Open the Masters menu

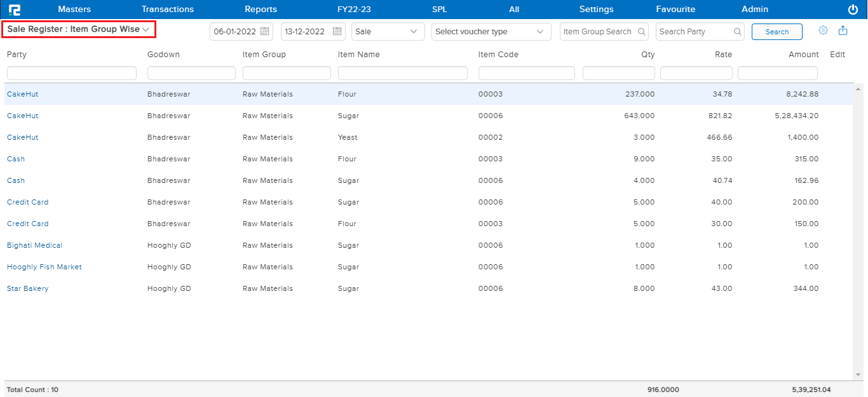pos(74,10)
